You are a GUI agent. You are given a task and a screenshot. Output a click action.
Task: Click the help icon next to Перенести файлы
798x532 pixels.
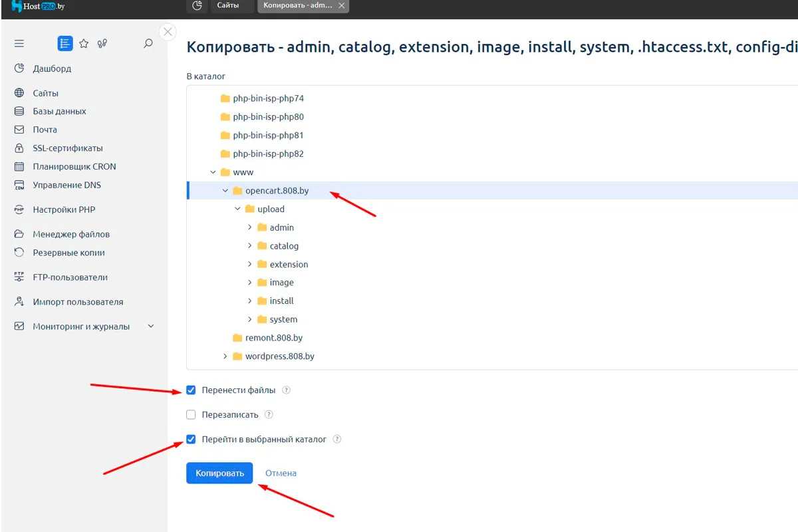(x=287, y=390)
